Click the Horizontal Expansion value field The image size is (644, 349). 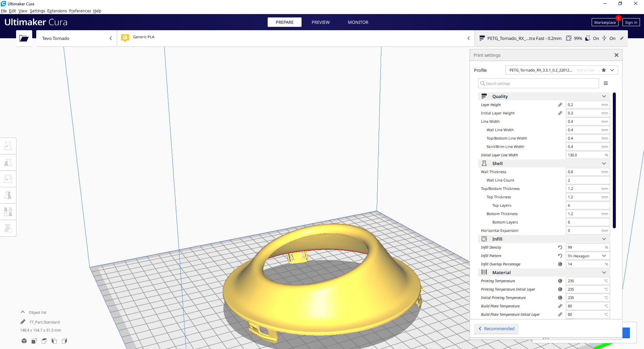pyautogui.click(x=588, y=231)
